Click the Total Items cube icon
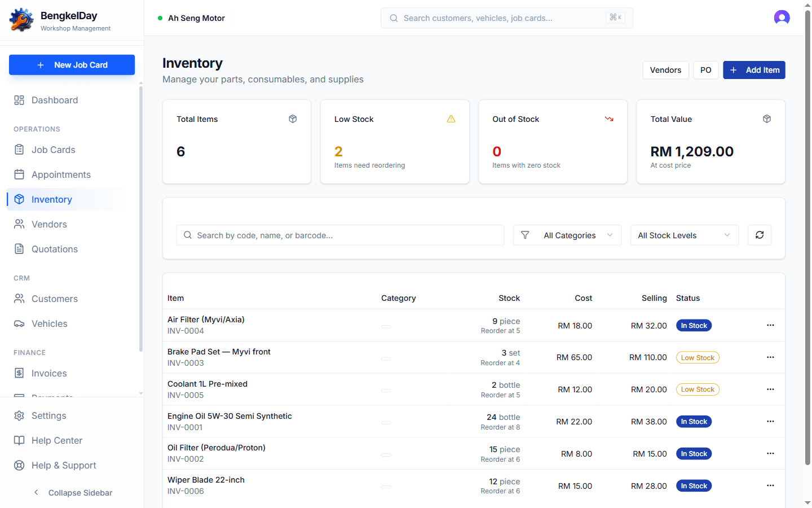The width and height of the screenshot is (812, 508). pos(293,119)
